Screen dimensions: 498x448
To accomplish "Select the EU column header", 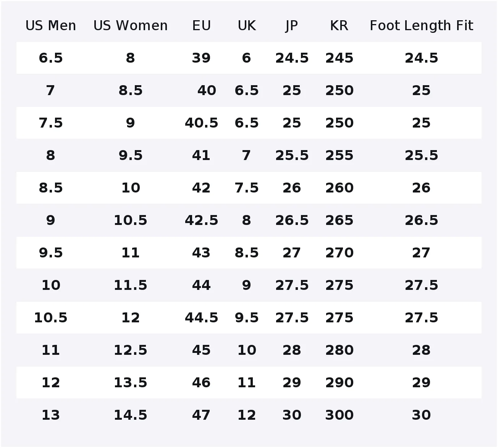I will [x=201, y=26].
